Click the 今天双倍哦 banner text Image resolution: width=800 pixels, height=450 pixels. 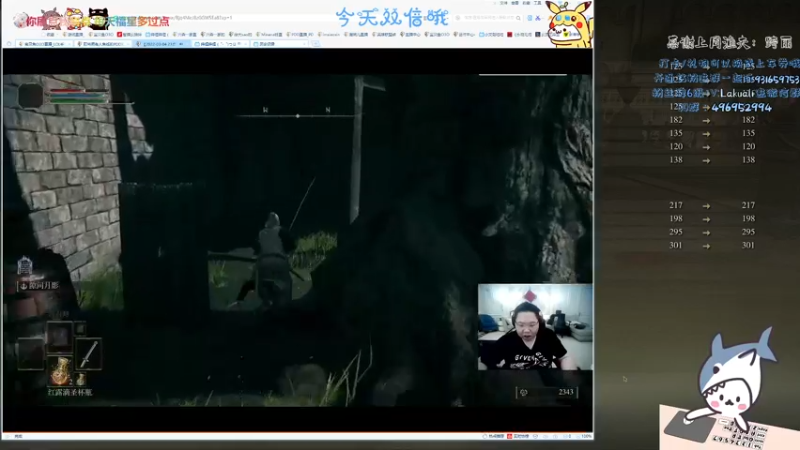[392, 18]
